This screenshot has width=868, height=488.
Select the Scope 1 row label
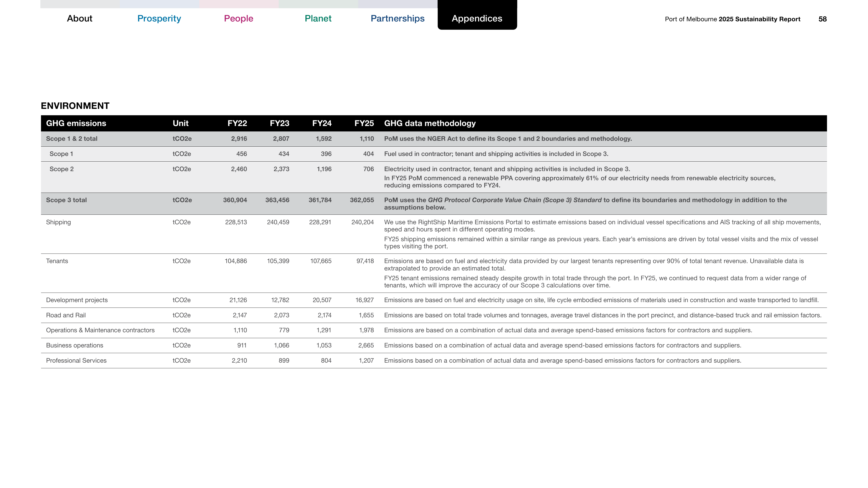pos(61,154)
